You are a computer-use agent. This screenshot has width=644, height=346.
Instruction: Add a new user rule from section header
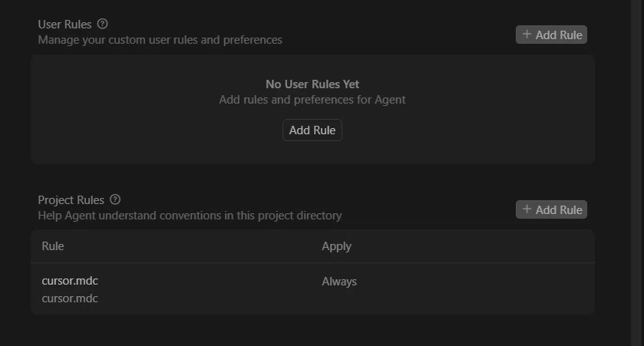551,35
